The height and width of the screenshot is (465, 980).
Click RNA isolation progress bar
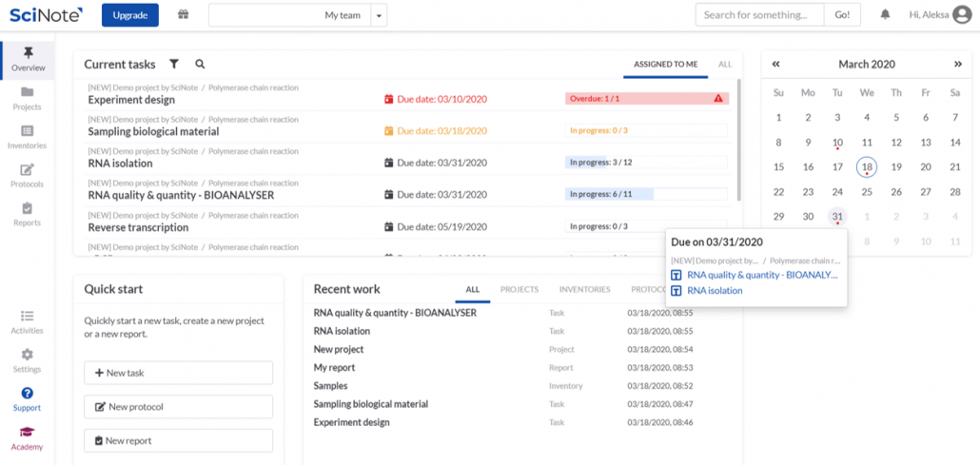coord(646,163)
